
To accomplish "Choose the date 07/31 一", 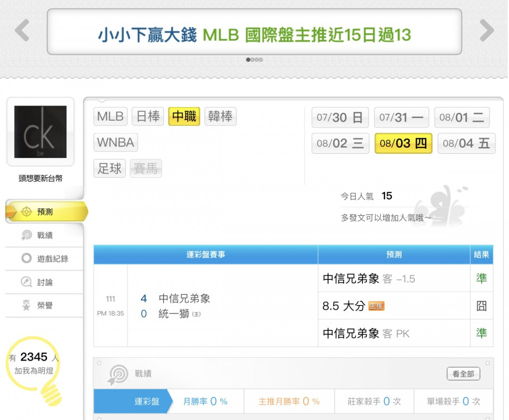I will pyautogui.click(x=402, y=117).
